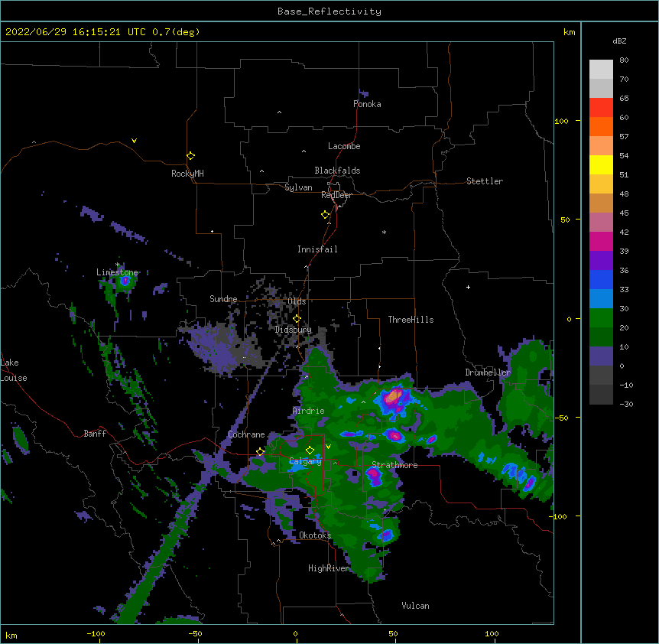Click the yellow V marker northwest of RockyMH

coord(134,141)
